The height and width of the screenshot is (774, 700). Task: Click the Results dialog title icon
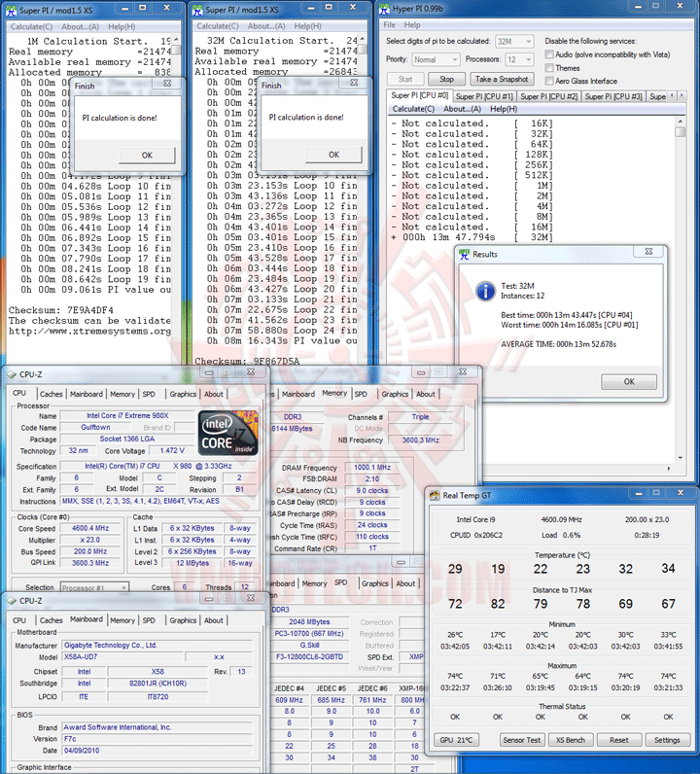[464, 254]
